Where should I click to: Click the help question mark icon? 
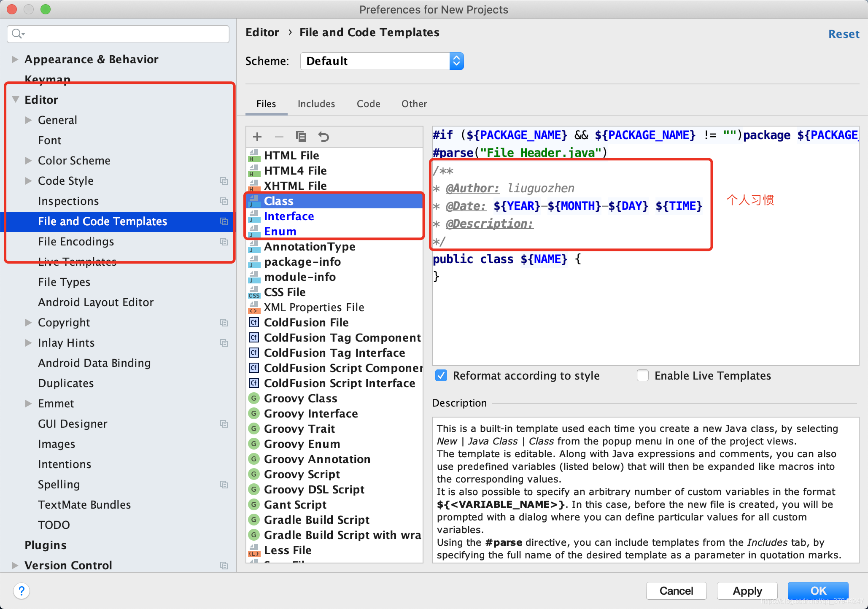tap(22, 590)
